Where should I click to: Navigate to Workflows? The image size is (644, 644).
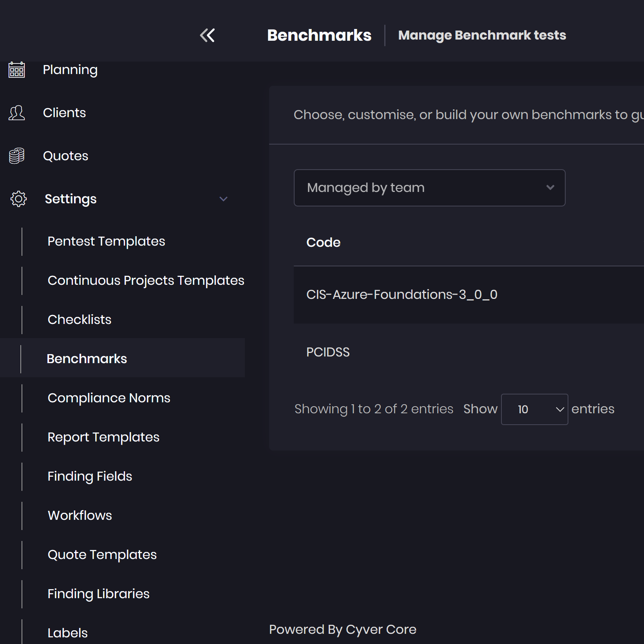tap(80, 516)
